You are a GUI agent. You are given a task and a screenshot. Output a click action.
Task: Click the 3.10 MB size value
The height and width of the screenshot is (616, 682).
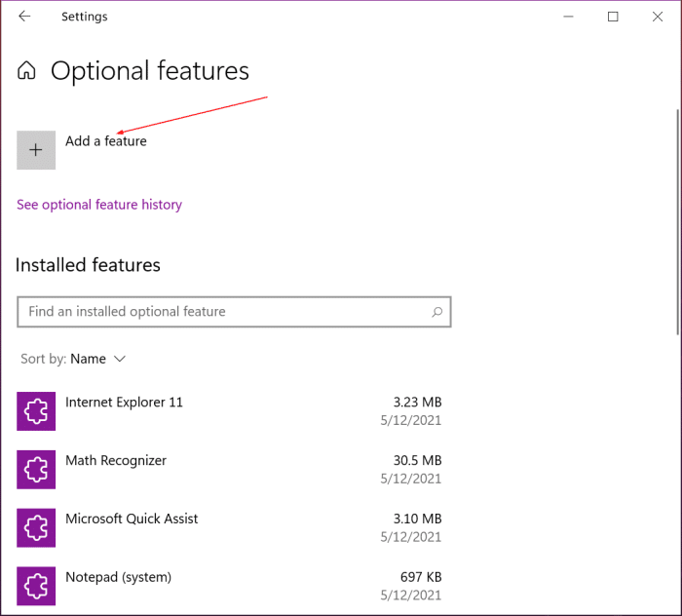(418, 519)
